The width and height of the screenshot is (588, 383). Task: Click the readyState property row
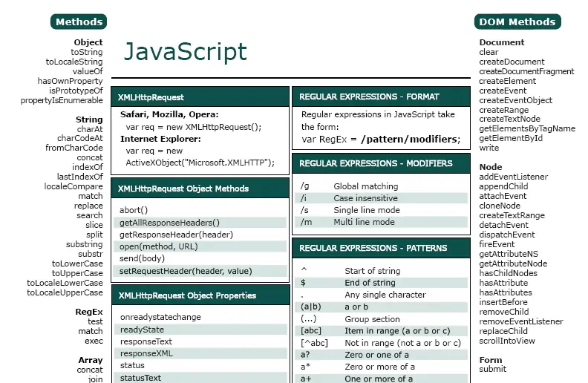pyautogui.click(x=201, y=330)
